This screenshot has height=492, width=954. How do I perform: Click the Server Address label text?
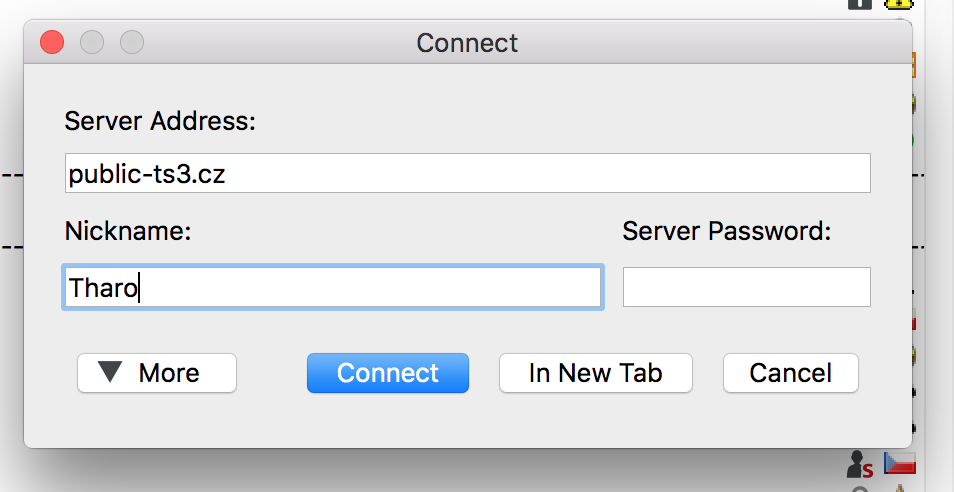tap(161, 121)
